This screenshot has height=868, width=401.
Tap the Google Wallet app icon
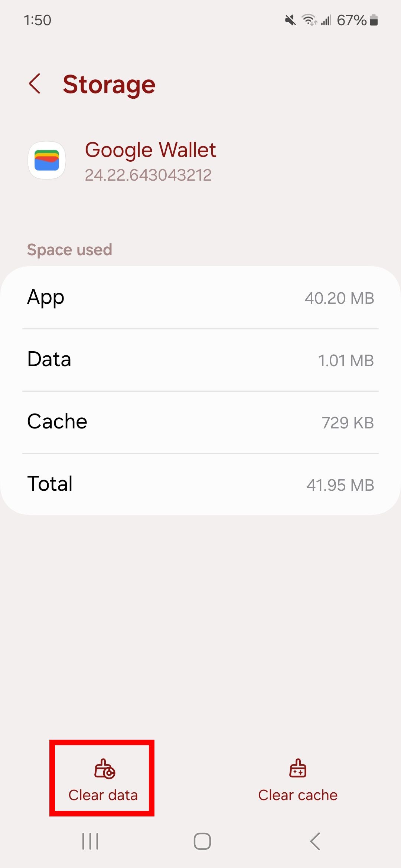point(47,160)
